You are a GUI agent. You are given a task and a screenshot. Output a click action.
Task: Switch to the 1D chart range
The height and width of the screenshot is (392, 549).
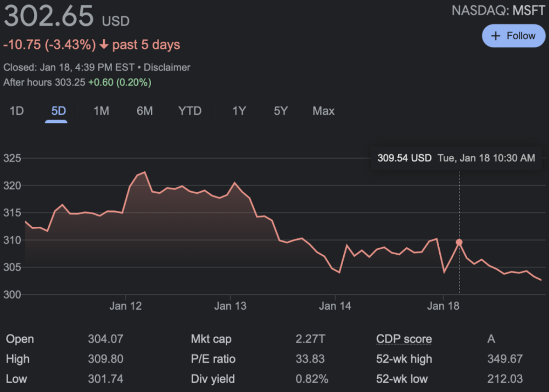click(16, 111)
